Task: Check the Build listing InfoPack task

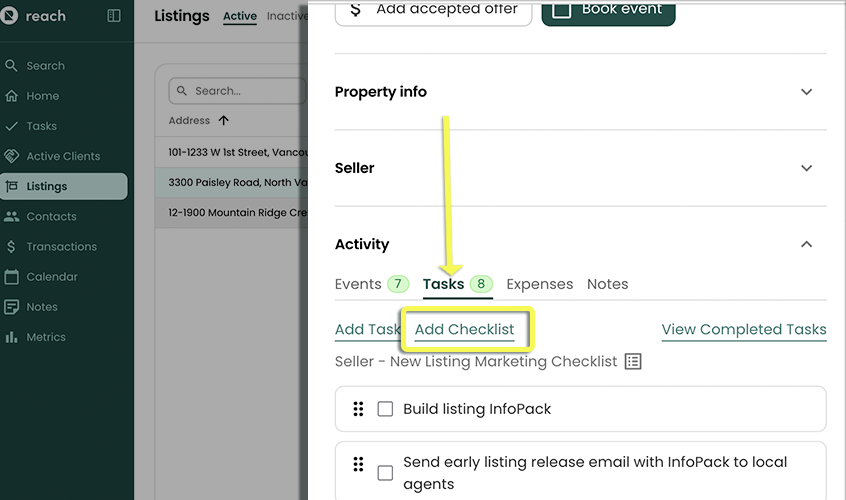Action: pos(385,409)
